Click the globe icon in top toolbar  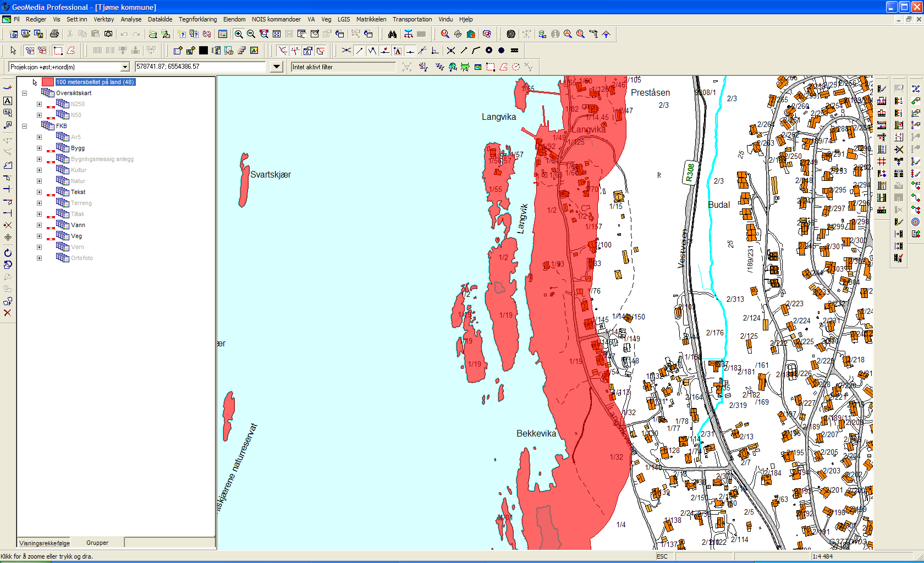coord(511,34)
